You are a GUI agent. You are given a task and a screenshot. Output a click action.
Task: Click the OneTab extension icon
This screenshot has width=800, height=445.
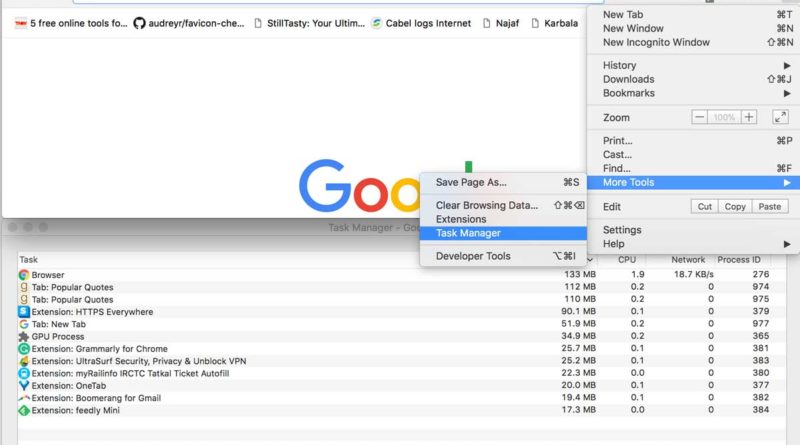click(x=23, y=386)
